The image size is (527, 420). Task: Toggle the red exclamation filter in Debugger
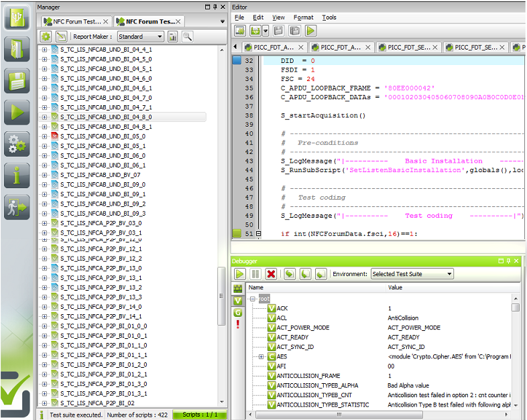point(237,324)
